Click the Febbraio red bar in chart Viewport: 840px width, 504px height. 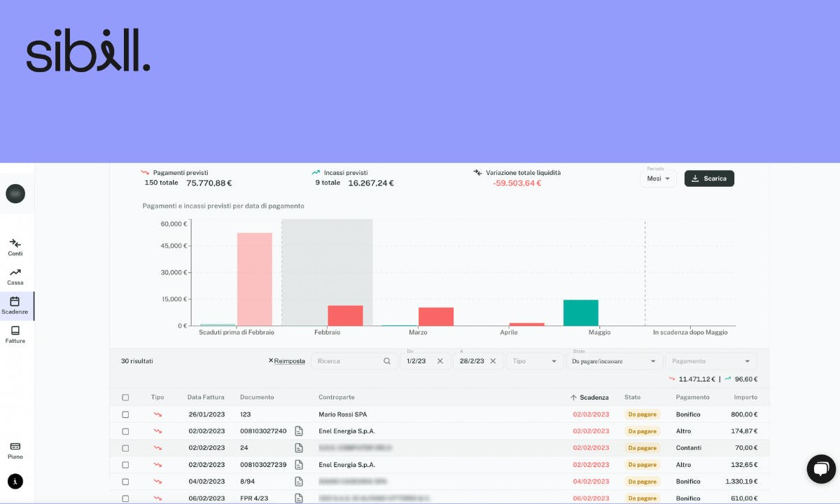[345, 316]
